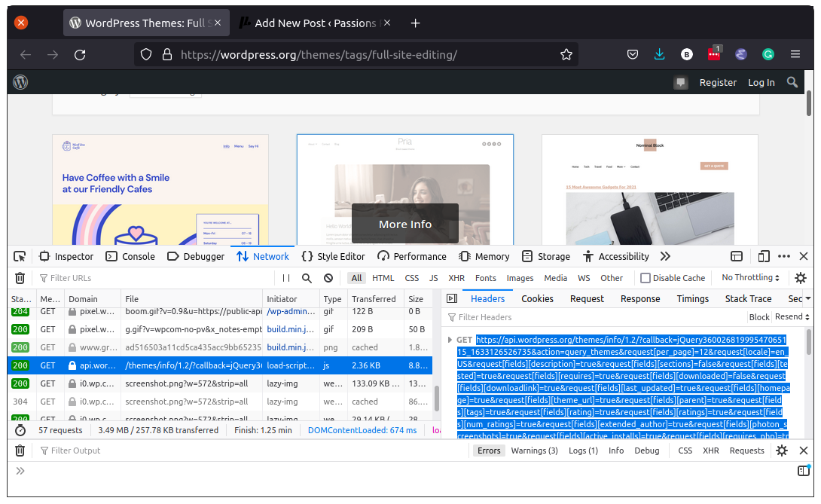Reload the page with the refresh icon
This screenshot has height=504, width=821.
(80, 54)
